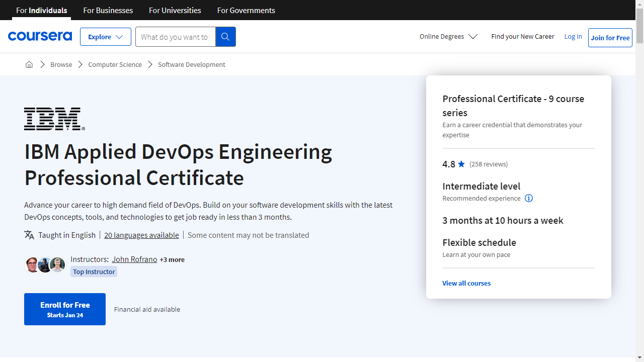Click the Coursera logo

40,36
